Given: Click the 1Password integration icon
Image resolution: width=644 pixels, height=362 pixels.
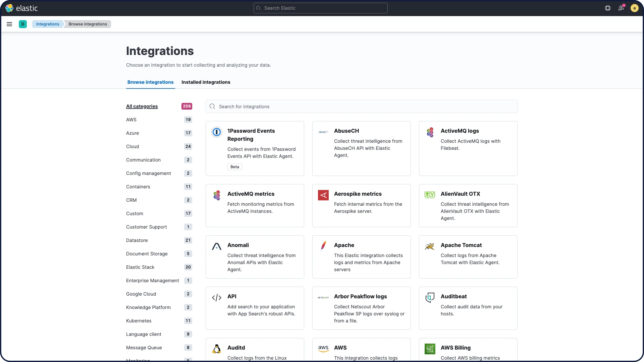Looking at the screenshot, I should click(217, 132).
